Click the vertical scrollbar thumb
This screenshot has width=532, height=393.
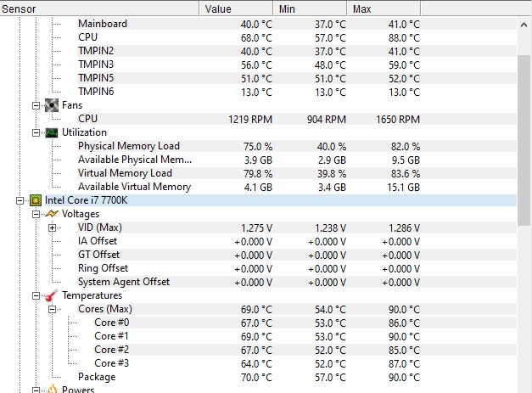(524, 140)
